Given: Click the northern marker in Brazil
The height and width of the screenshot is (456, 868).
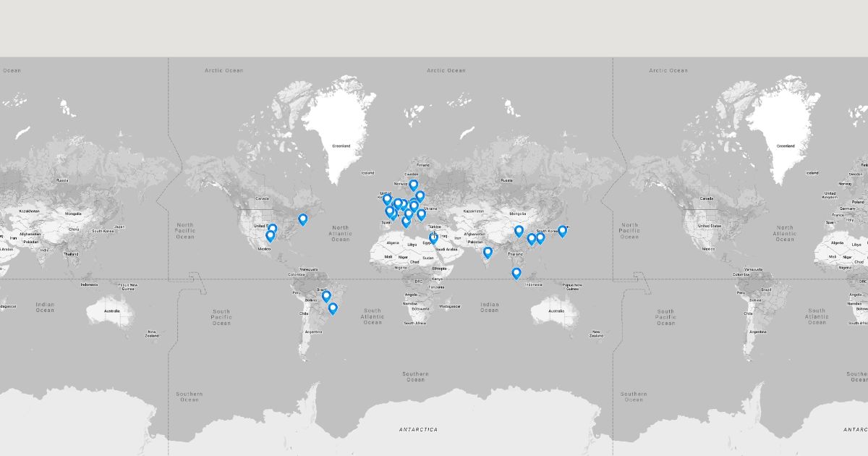Looking at the screenshot, I should click(326, 296).
